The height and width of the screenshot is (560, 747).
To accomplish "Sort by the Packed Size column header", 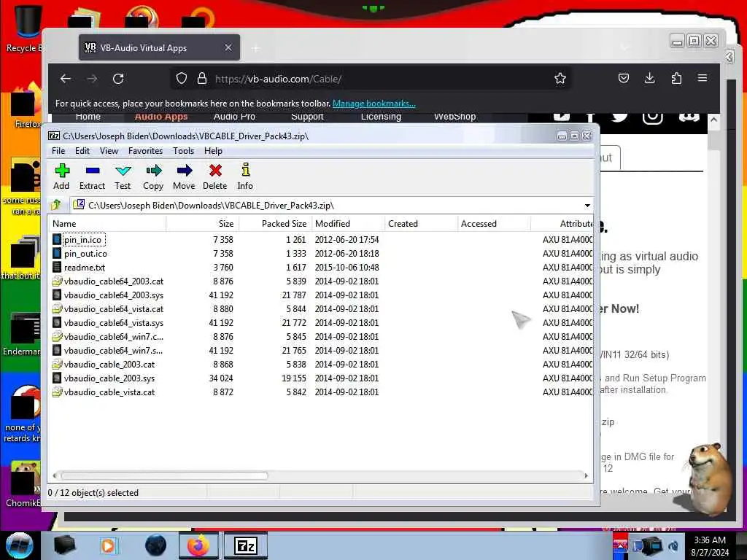I will coord(275,223).
